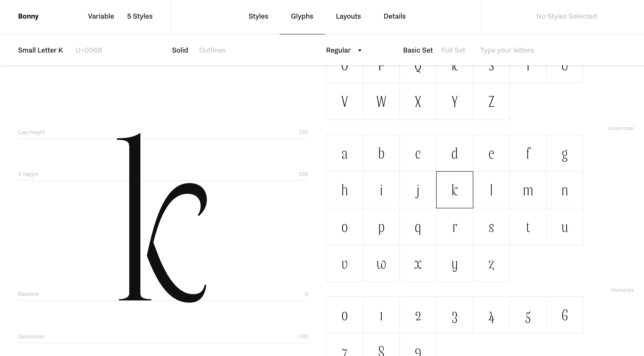Image resolution: width=644 pixels, height=356 pixels.
Task: Click the lowercase 'z' glyph tile
Action: pos(491,263)
